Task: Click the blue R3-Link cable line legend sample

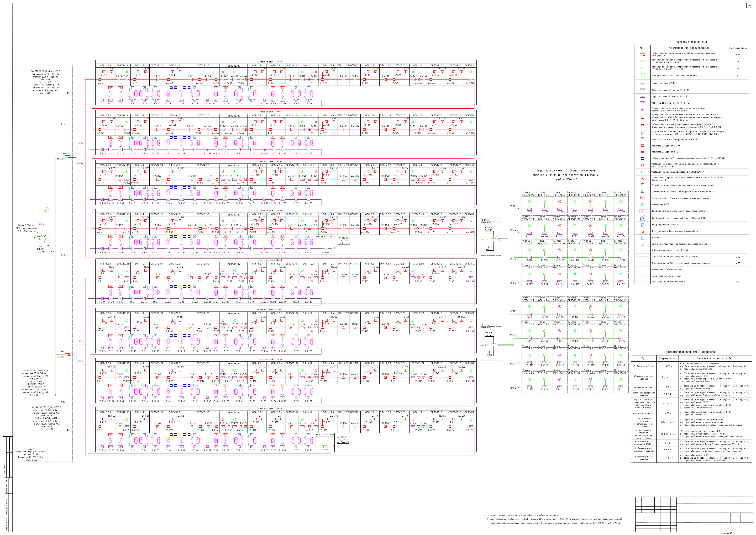Action: [642, 251]
